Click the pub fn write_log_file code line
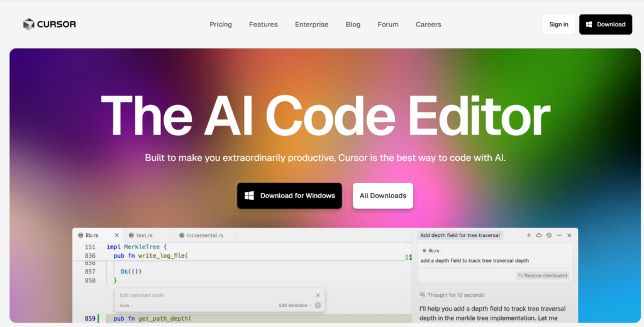This screenshot has width=644, height=327. pyautogui.click(x=151, y=256)
